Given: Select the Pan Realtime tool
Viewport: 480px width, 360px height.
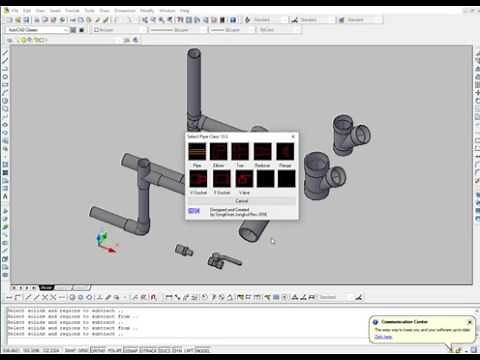Looking at the screenshot, I should (145, 20).
